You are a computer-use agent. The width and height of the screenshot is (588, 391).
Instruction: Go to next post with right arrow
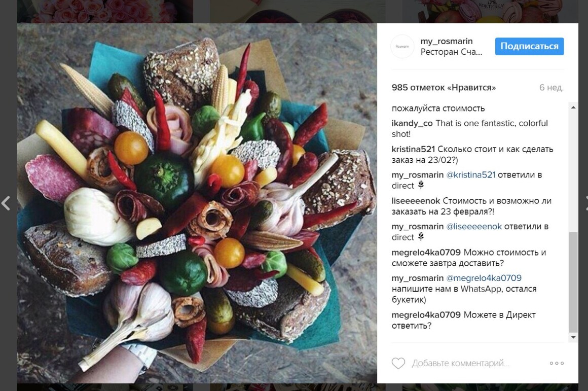tap(586, 203)
